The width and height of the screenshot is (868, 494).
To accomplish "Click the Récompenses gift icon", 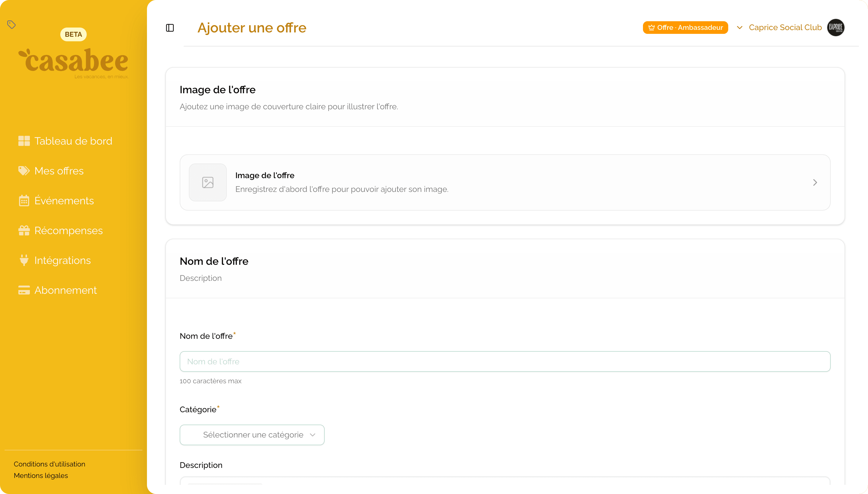I will 24,230.
